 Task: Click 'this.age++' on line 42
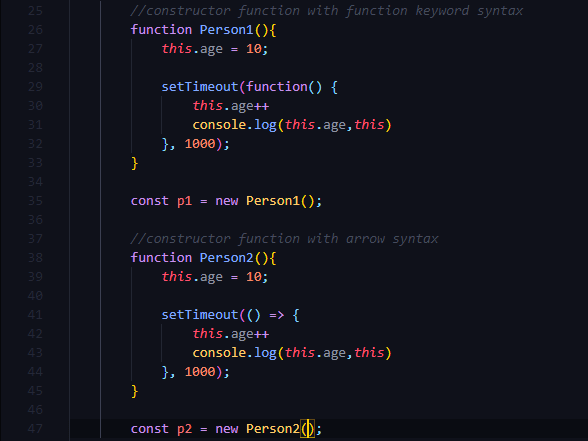tap(231, 334)
